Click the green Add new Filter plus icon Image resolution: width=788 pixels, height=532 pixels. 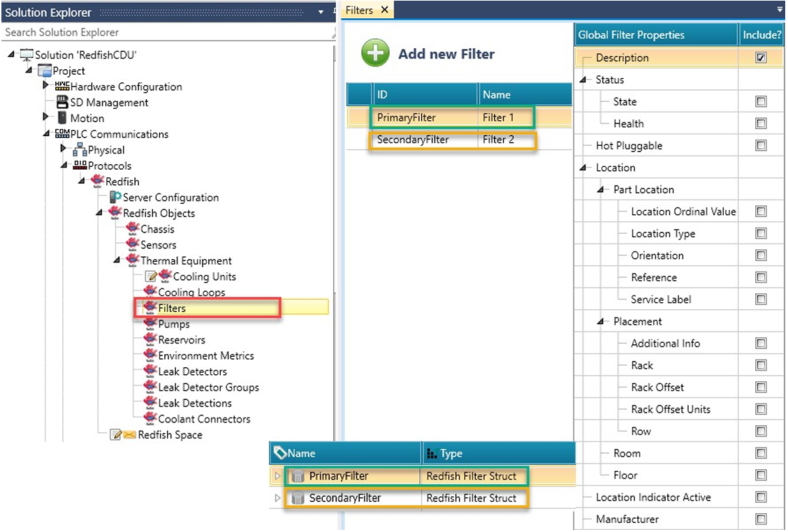pyautogui.click(x=375, y=54)
